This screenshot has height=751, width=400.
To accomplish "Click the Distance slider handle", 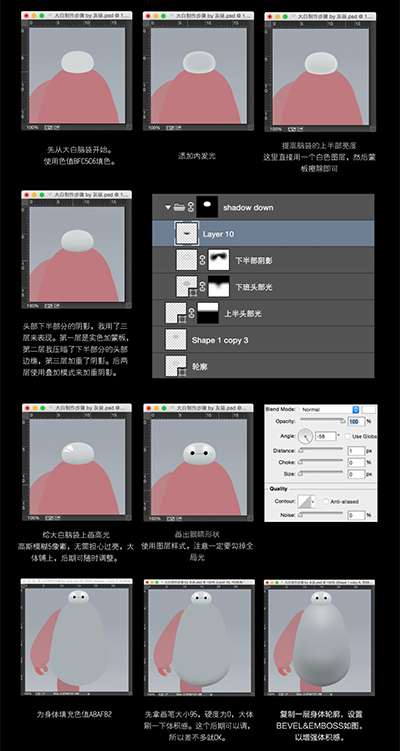I will 301,451.
